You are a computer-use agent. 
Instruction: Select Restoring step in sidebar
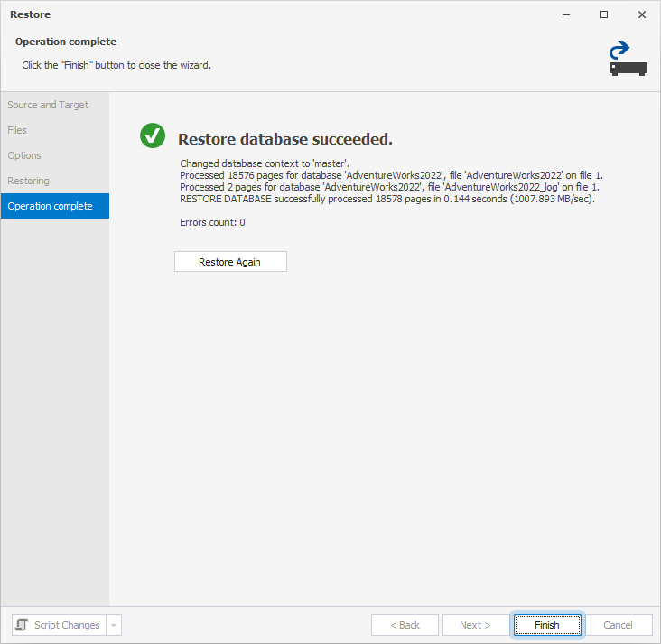coord(55,181)
